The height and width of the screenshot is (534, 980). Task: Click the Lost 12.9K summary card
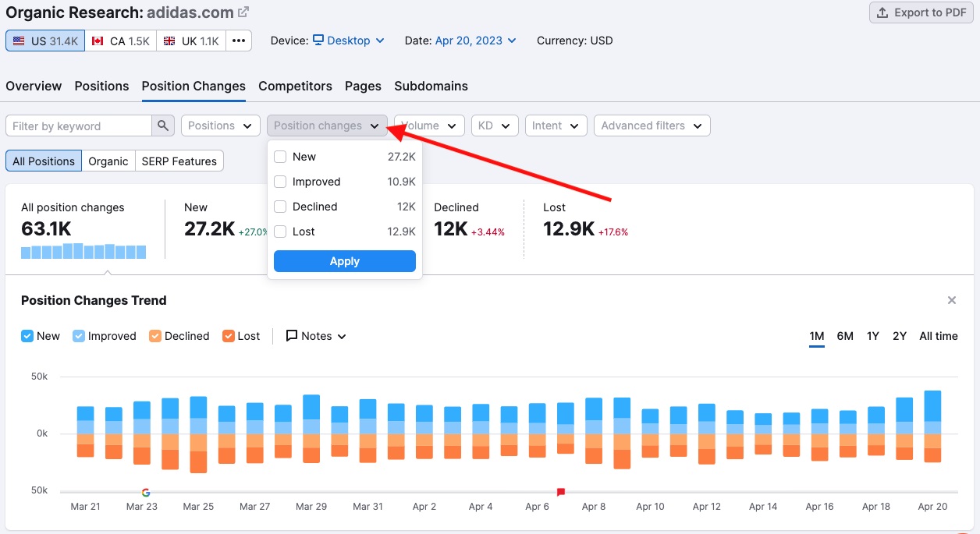point(586,220)
